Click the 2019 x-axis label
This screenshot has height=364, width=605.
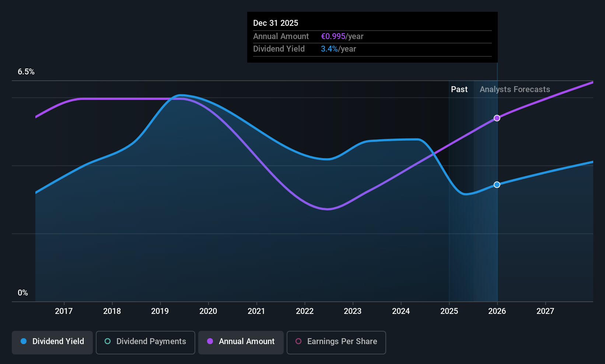click(160, 311)
